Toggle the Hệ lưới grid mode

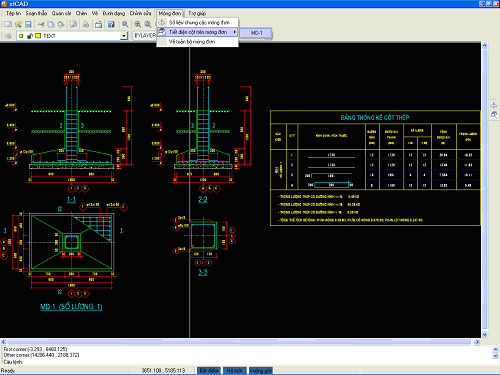click(235, 371)
